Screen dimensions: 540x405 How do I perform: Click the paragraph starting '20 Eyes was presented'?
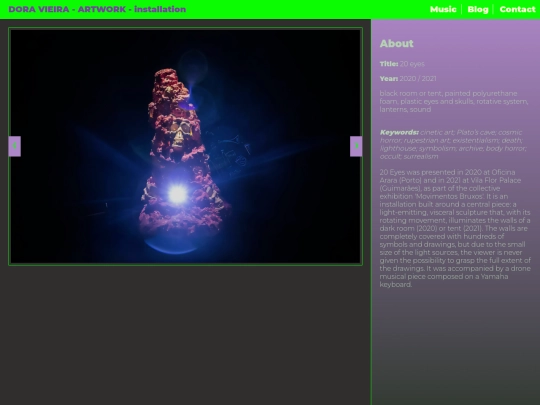(x=455, y=228)
